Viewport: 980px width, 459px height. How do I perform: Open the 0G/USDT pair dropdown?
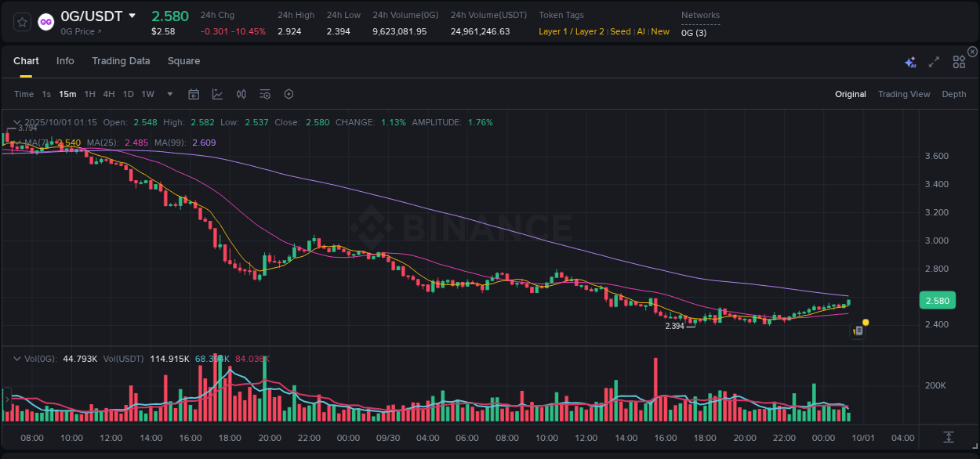pos(131,16)
